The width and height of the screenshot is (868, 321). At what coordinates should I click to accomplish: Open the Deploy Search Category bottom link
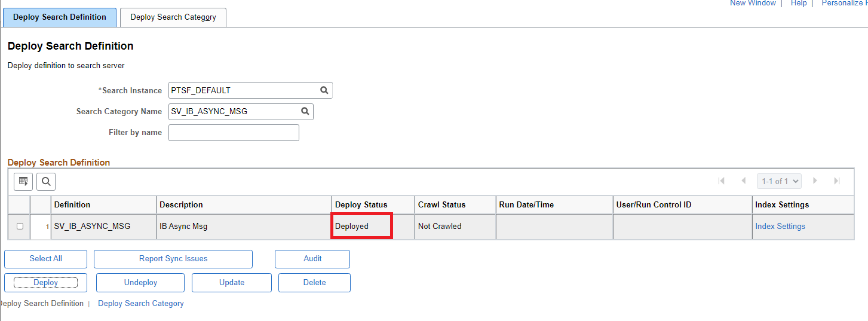click(141, 304)
